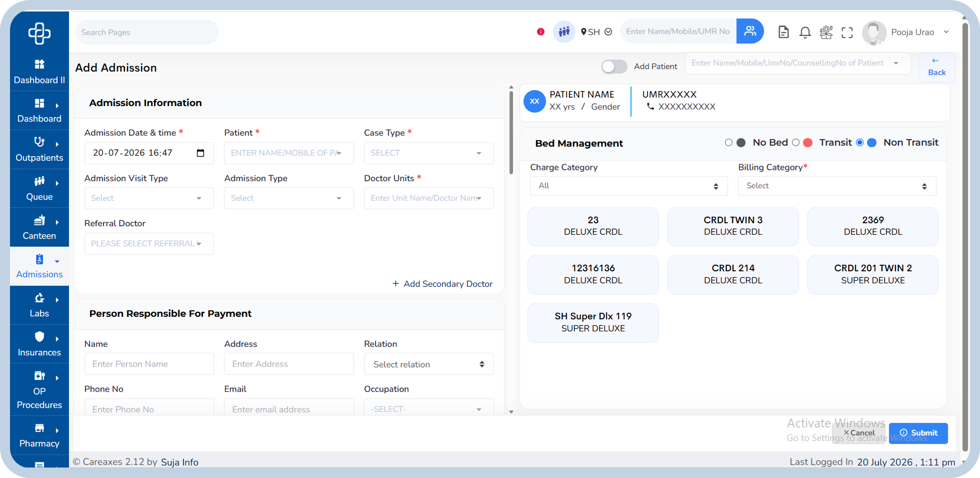Click the Cancel button
Image resolution: width=980 pixels, height=478 pixels.
858,433
